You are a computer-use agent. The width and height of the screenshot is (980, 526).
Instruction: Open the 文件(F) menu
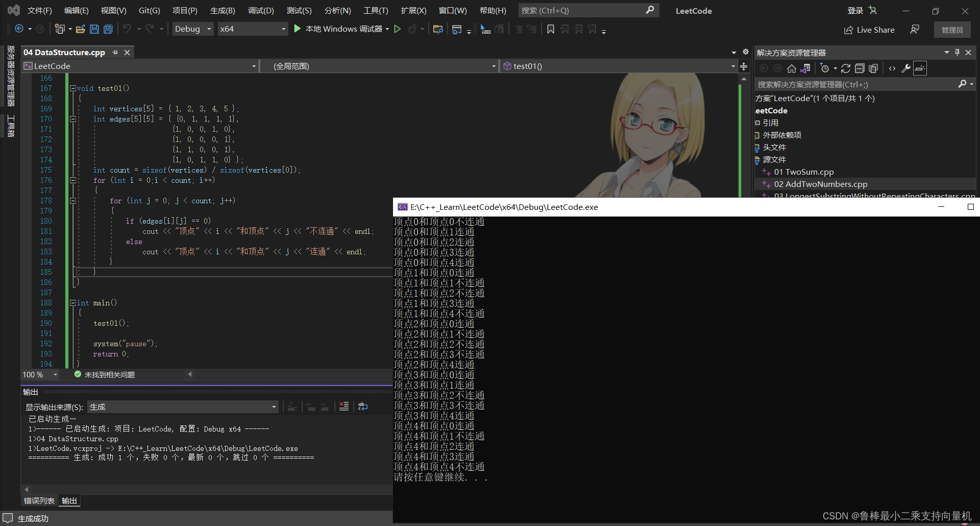coord(40,11)
